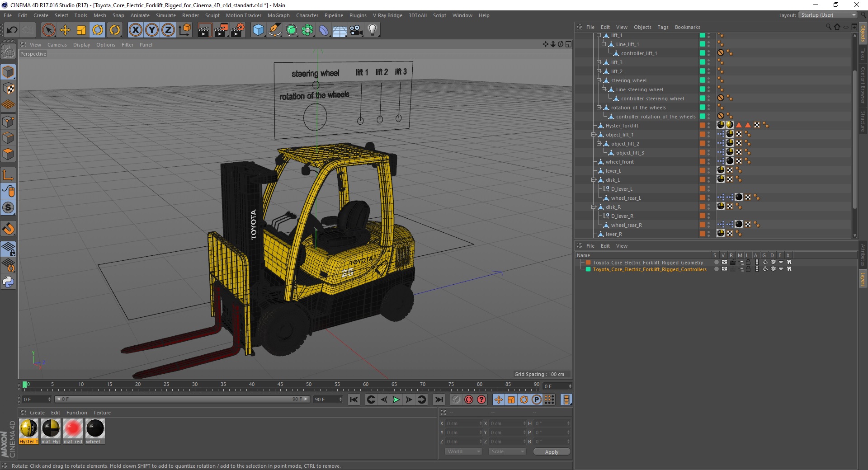Add a camera object
Screen dimensions: 868x470
356,30
